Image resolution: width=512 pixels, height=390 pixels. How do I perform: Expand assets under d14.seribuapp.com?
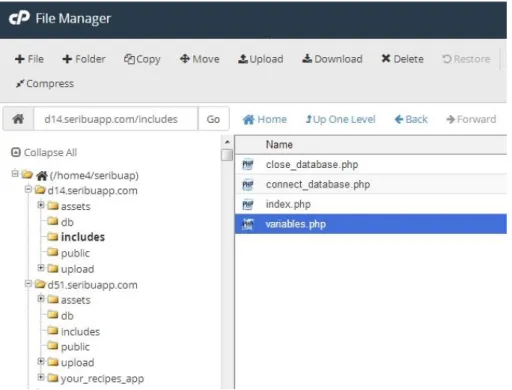(x=41, y=205)
